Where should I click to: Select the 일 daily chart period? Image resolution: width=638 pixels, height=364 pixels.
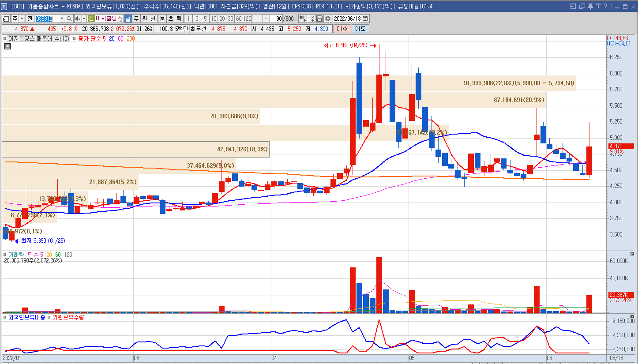tap(128, 19)
